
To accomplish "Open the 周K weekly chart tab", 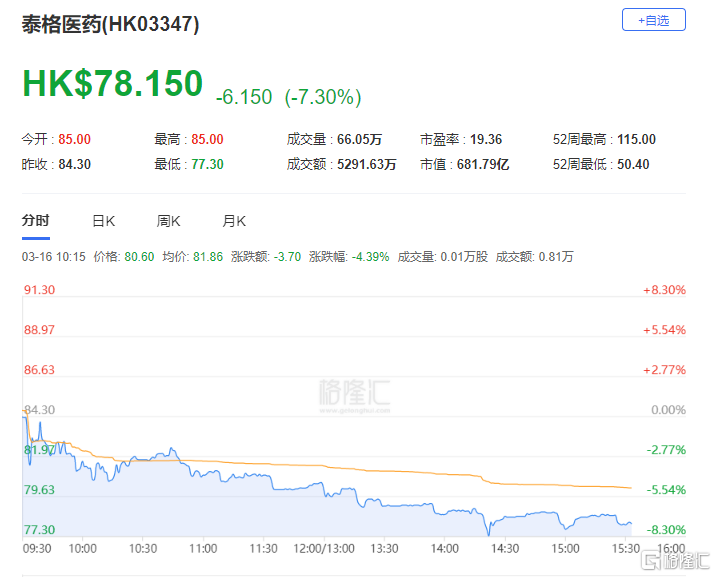I will 168,221.
